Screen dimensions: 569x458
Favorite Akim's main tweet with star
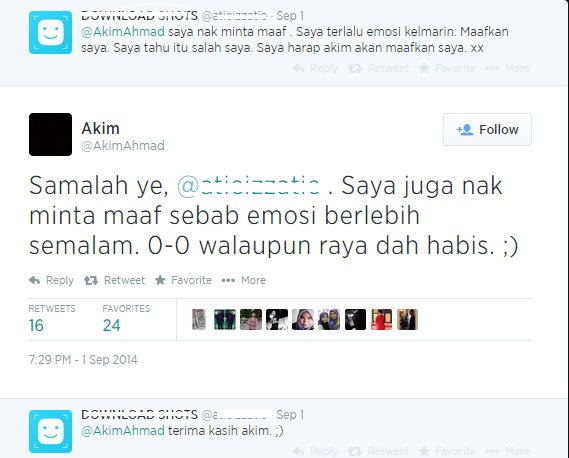(x=183, y=280)
